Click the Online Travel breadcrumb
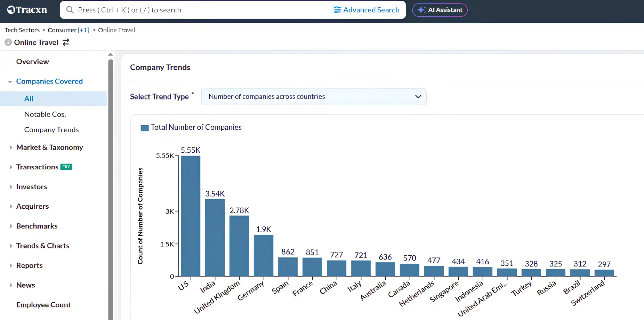 (x=116, y=30)
